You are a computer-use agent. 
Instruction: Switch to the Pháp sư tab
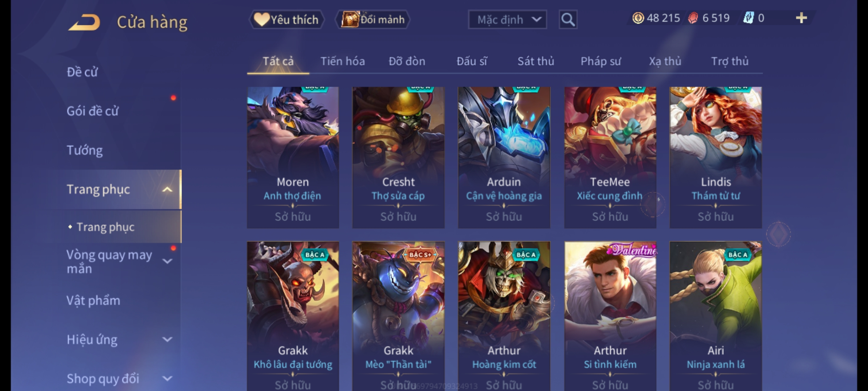600,61
